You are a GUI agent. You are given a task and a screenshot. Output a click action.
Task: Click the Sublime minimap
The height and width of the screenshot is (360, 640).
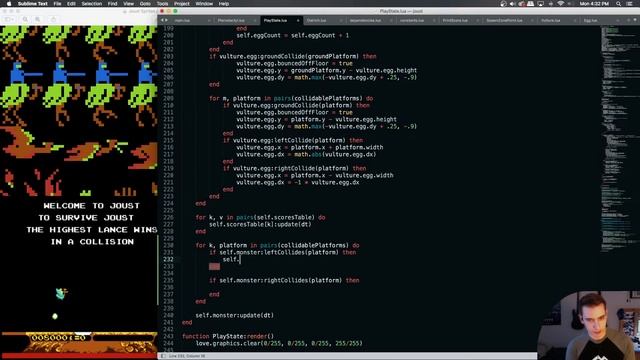[620, 139]
